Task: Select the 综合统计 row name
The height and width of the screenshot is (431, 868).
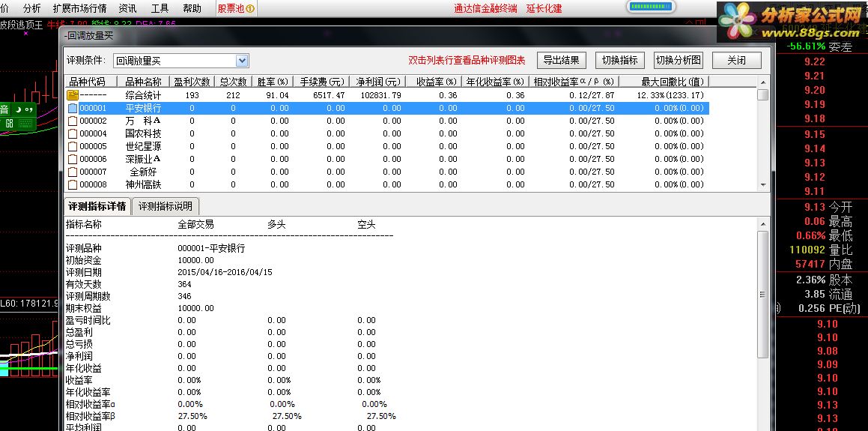Action: 143,95
